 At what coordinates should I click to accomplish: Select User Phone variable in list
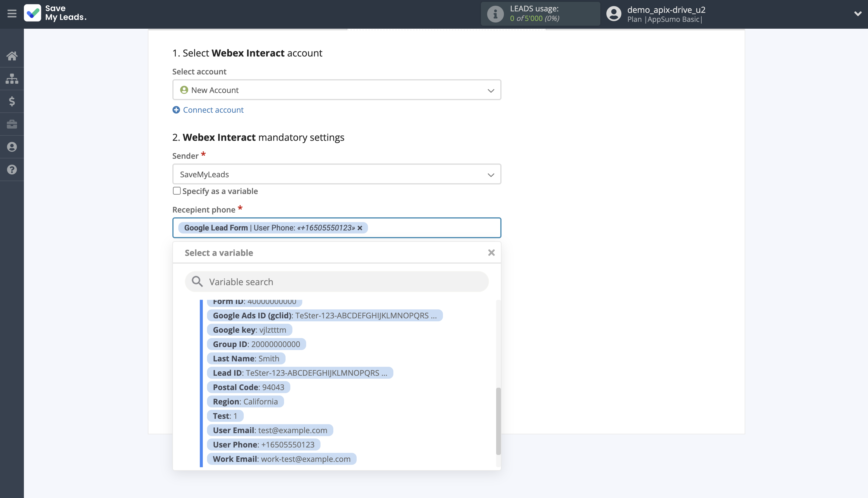tap(263, 445)
